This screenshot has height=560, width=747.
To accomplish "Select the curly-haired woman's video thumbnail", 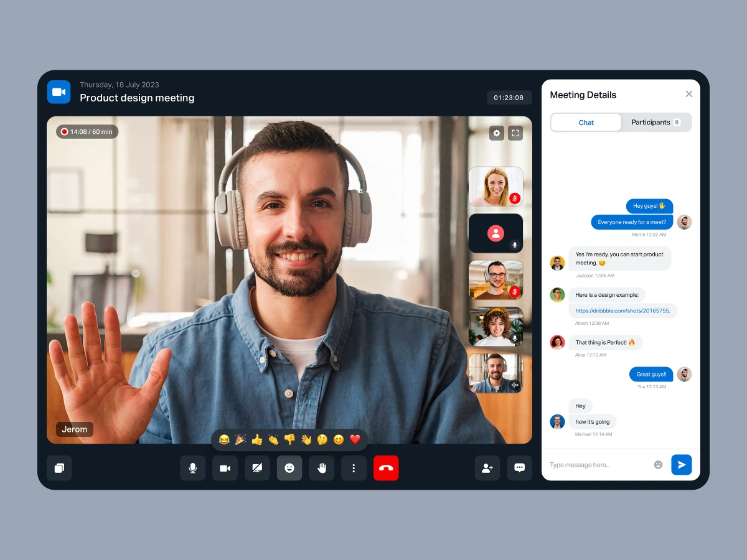I will 496,327.
